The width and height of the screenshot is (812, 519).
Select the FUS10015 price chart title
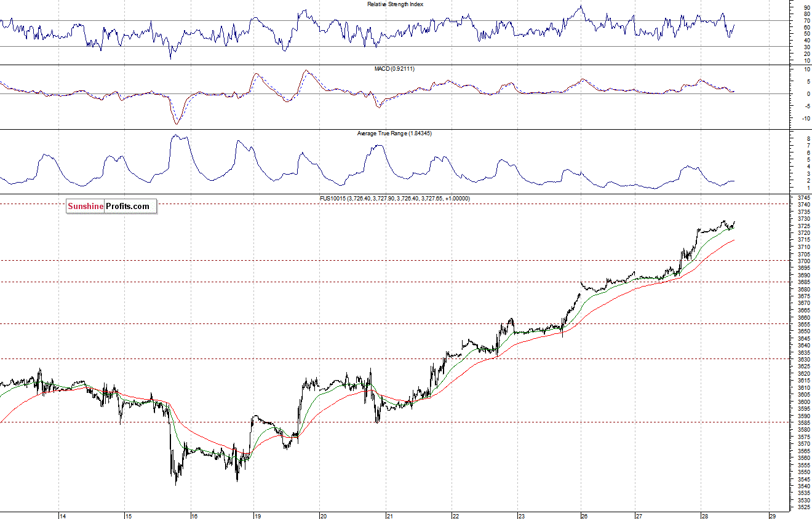point(394,198)
